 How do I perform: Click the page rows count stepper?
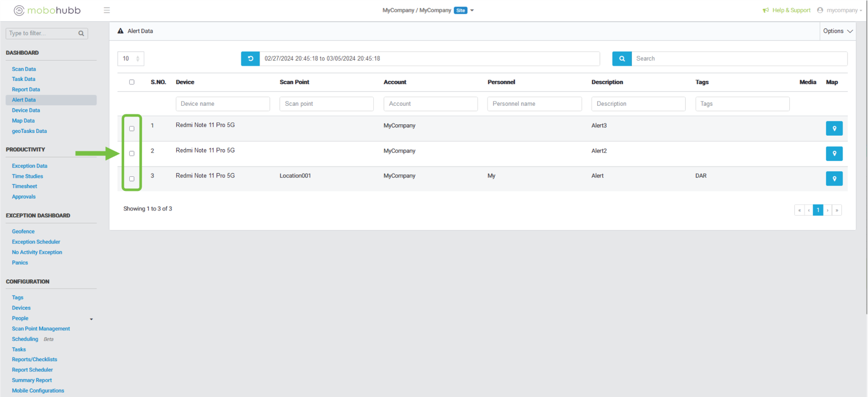coord(138,59)
